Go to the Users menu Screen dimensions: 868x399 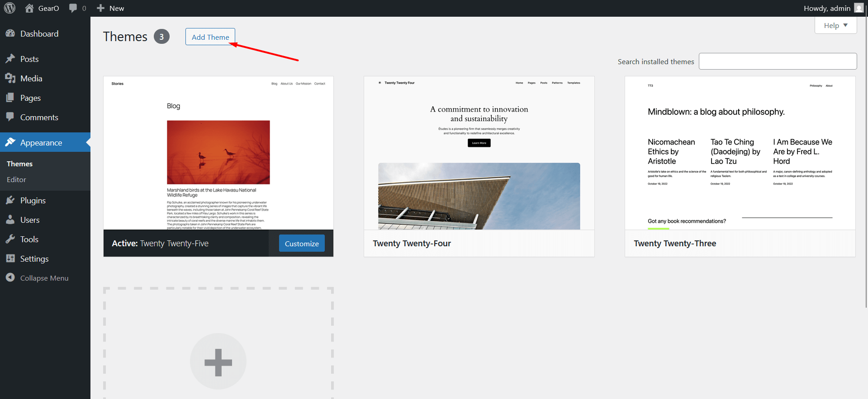pos(30,220)
